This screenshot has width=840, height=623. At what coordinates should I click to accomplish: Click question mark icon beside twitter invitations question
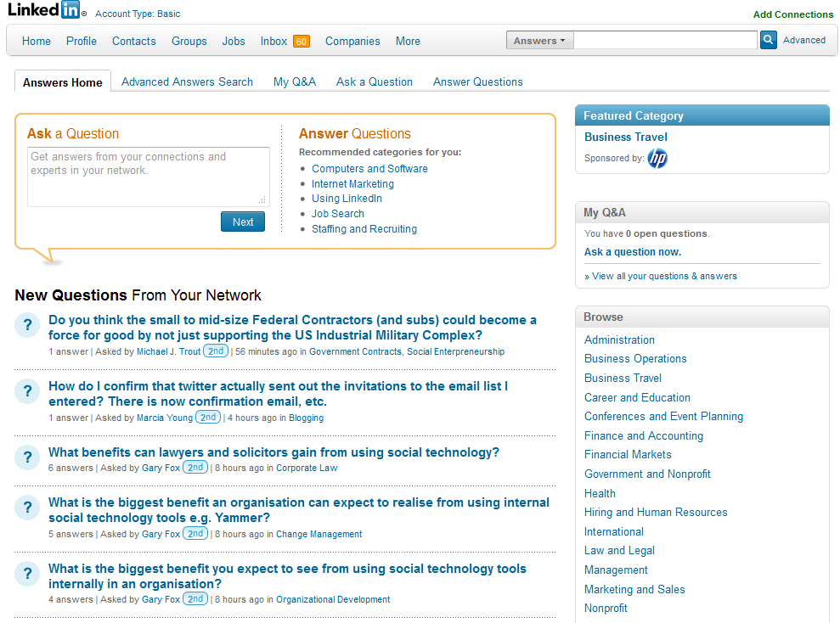pyautogui.click(x=27, y=391)
